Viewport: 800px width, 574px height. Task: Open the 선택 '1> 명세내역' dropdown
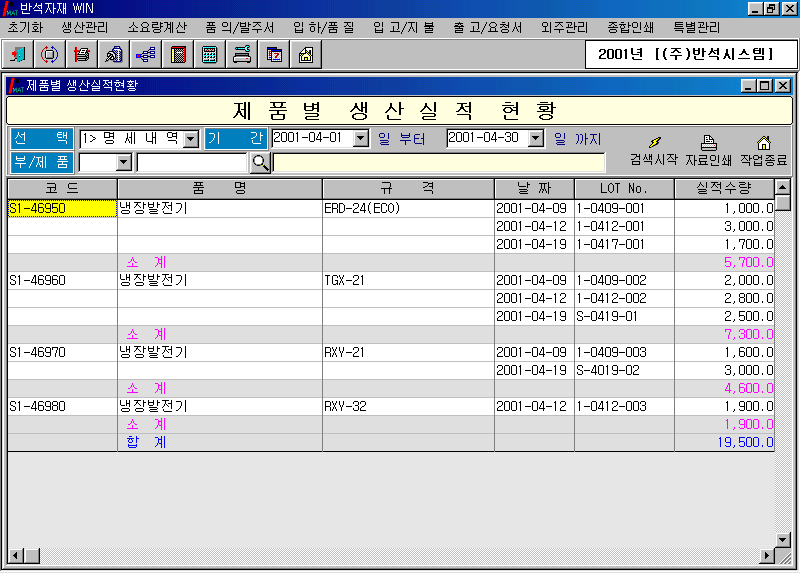(191, 139)
